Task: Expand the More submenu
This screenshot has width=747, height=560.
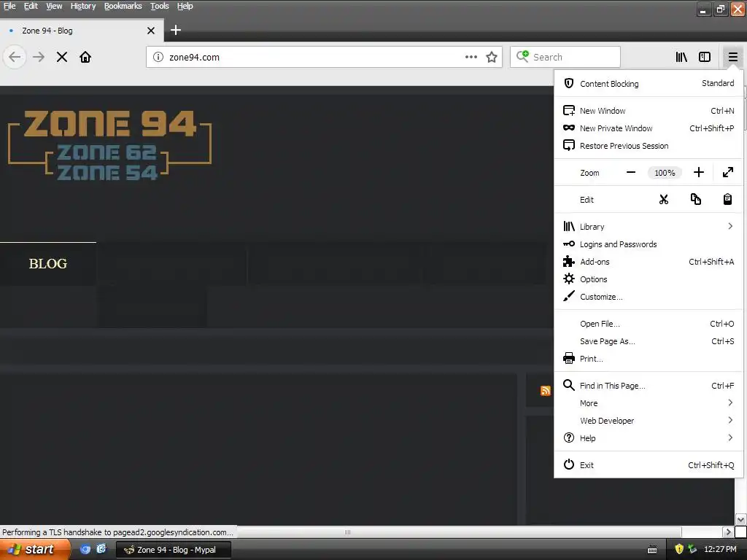Action: coord(649,403)
